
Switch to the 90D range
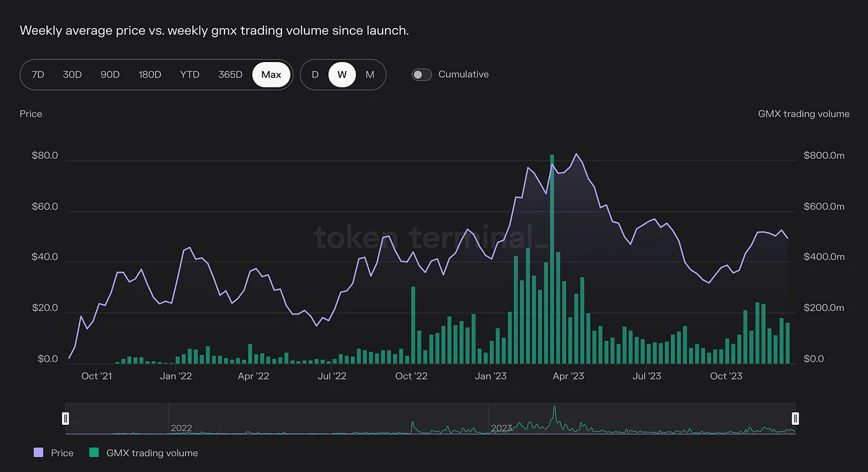[x=110, y=74]
